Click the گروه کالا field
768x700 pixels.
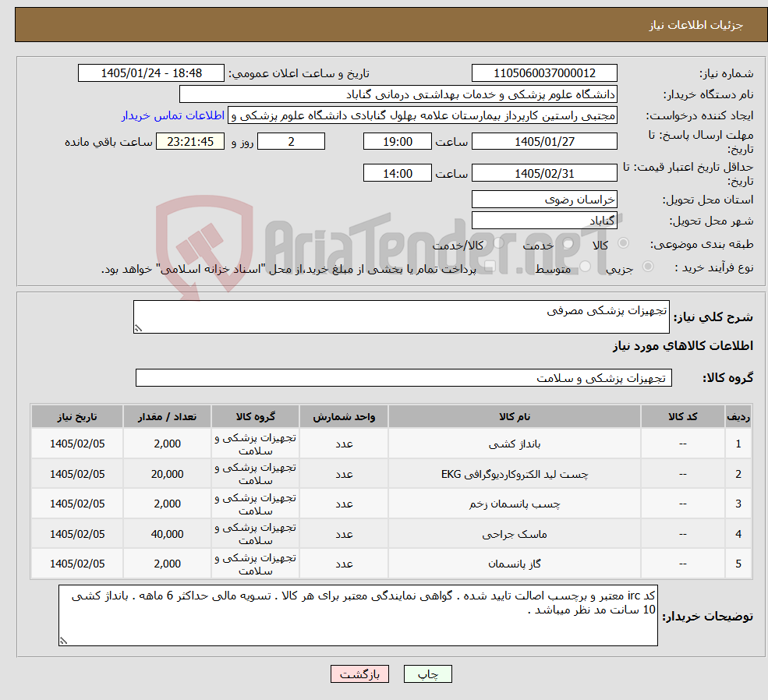pos(404,378)
